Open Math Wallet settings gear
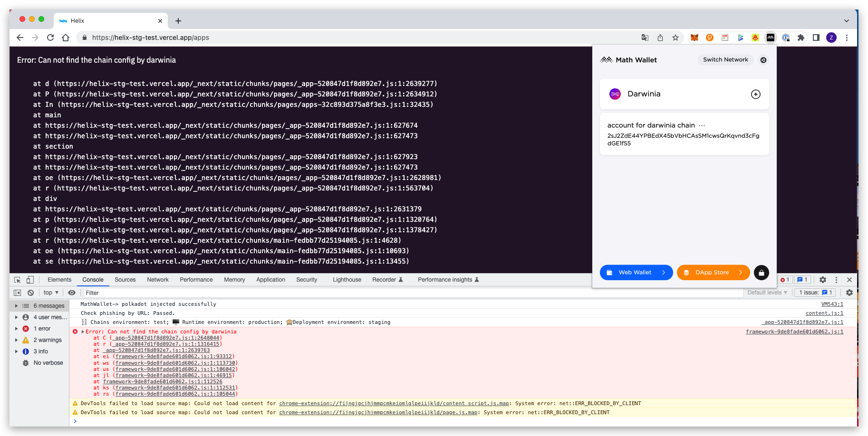The height and width of the screenshot is (436, 868). pos(763,60)
